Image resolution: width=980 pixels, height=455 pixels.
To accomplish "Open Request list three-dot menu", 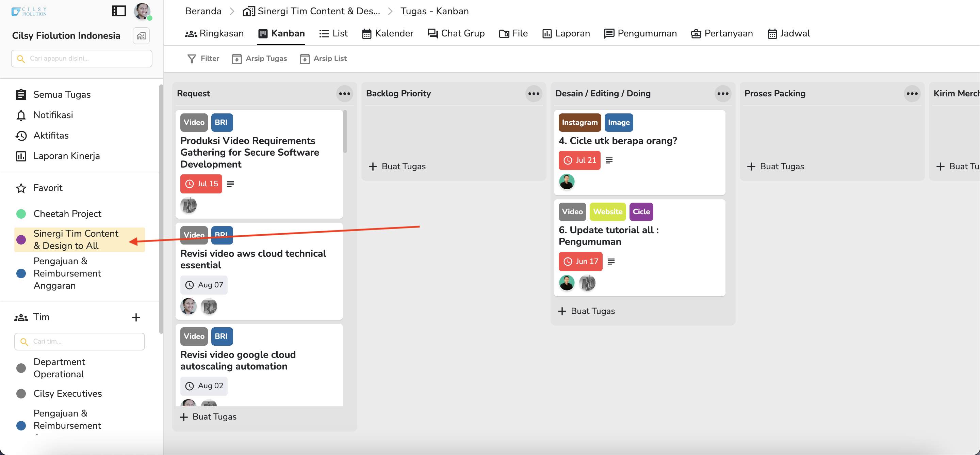I will [x=344, y=94].
